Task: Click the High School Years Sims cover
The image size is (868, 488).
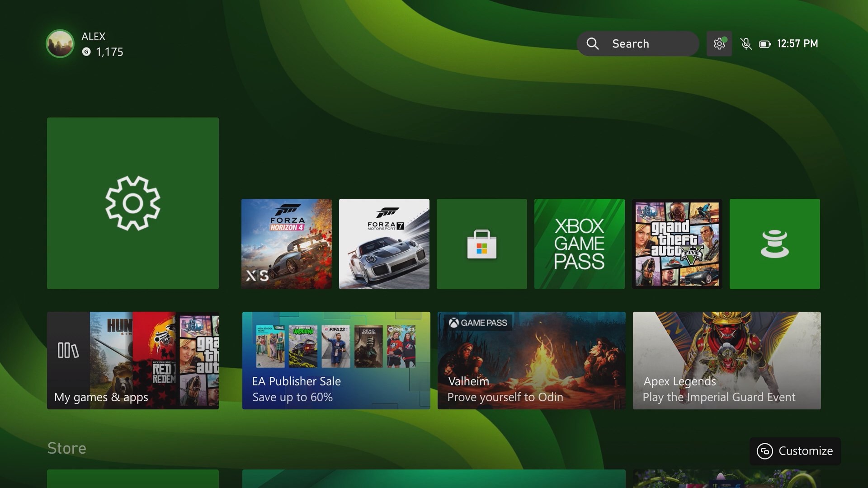Action: (x=270, y=346)
